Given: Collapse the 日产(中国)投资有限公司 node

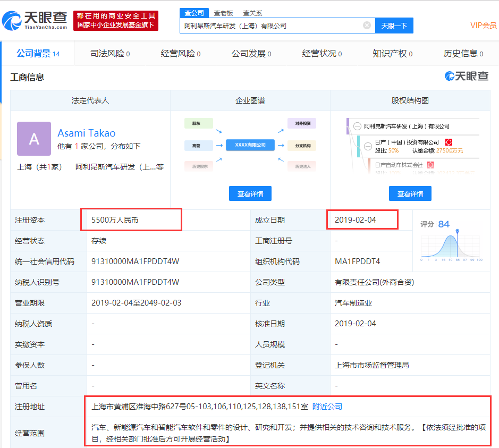Looking at the screenshot, I should click(368, 146).
